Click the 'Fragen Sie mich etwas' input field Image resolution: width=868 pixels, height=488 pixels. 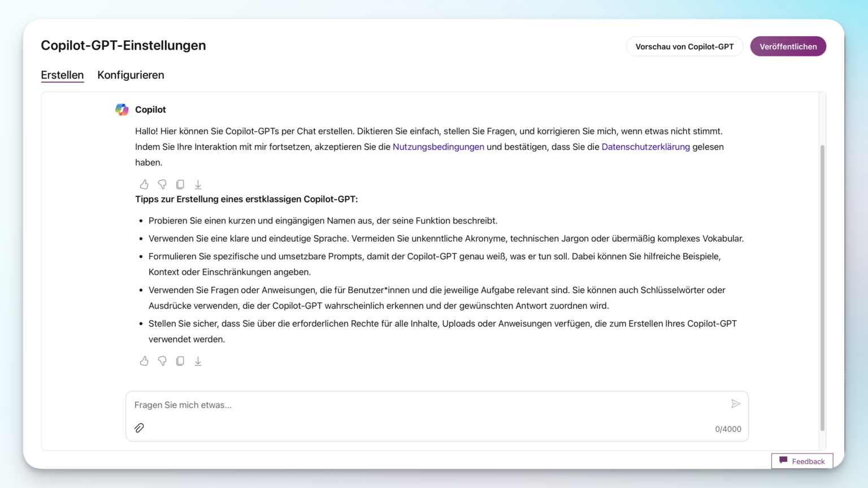[x=396, y=404]
